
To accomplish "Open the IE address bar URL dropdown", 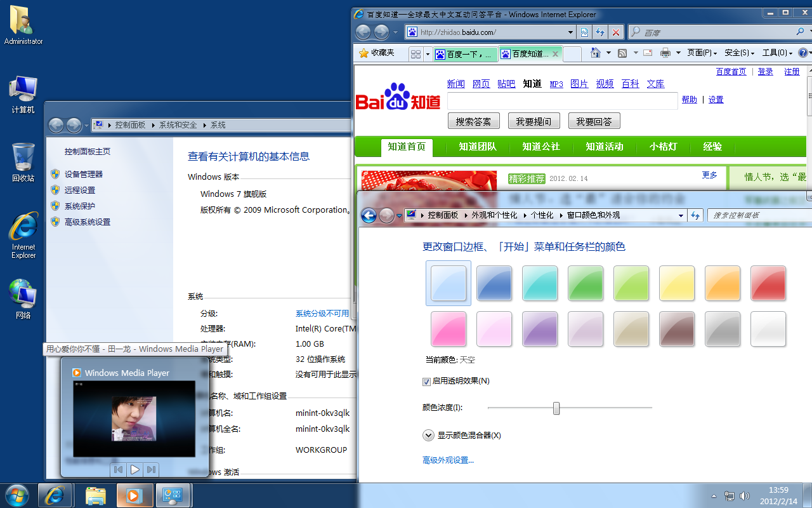I will coord(570,32).
